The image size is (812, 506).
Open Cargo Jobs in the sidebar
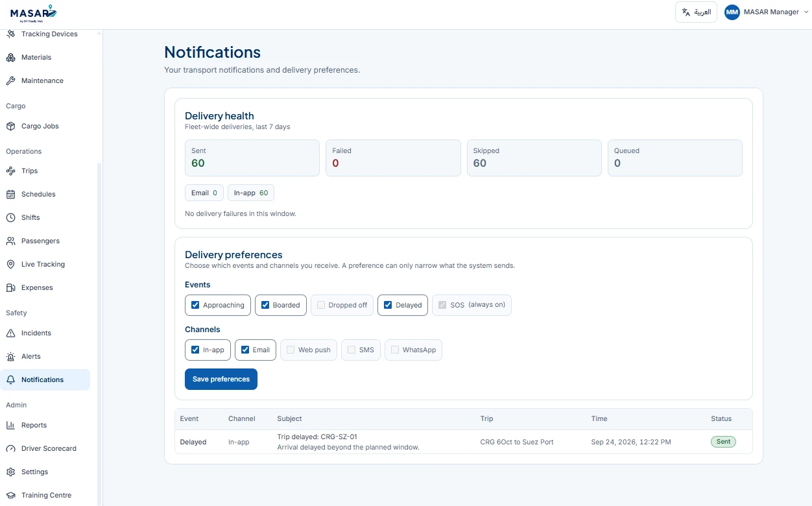pos(45,126)
